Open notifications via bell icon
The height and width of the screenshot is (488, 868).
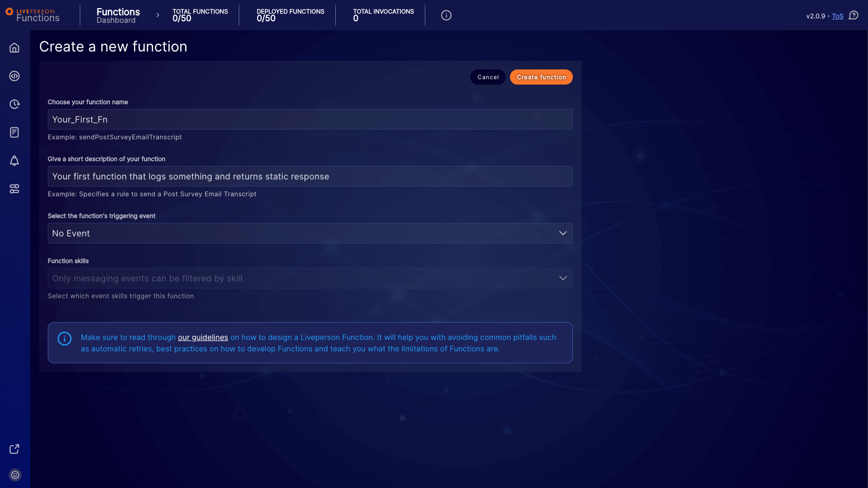point(14,160)
